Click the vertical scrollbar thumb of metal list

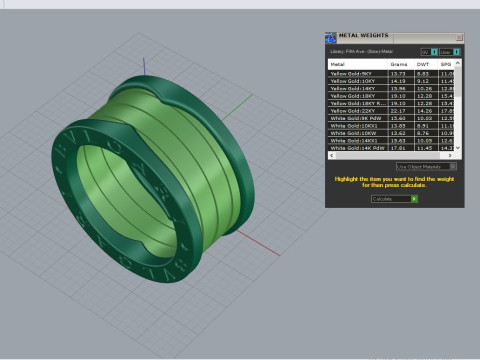(x=458, y=82)
